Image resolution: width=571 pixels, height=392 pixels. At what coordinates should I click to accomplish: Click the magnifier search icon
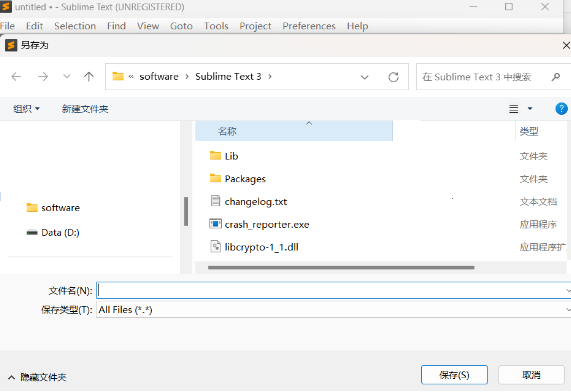pyautogui.click(x=556, y=77)
